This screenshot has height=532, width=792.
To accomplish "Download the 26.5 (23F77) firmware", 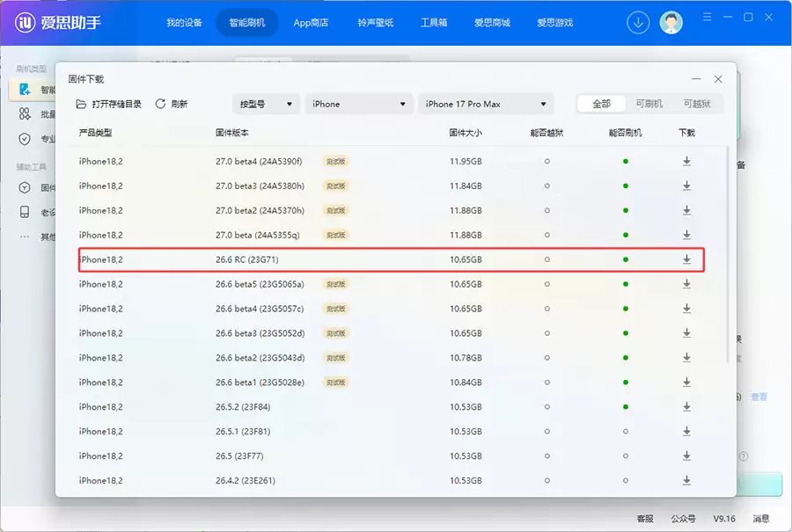I will point(686,455).
